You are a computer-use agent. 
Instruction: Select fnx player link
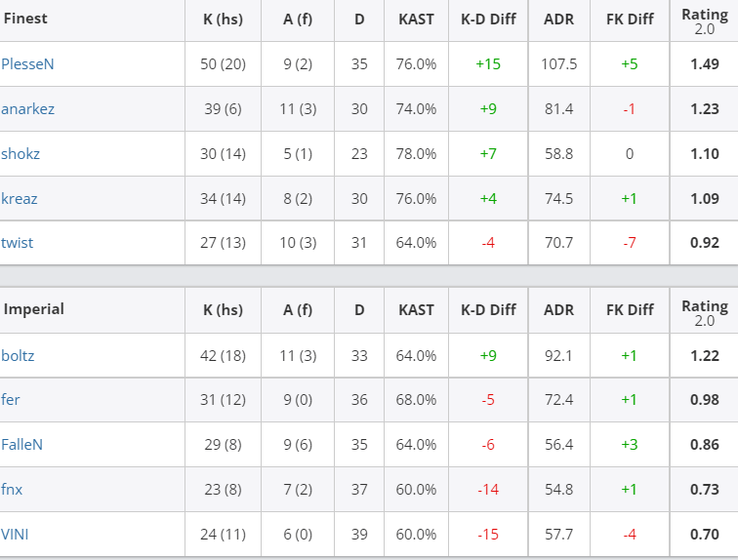point(12,490)
